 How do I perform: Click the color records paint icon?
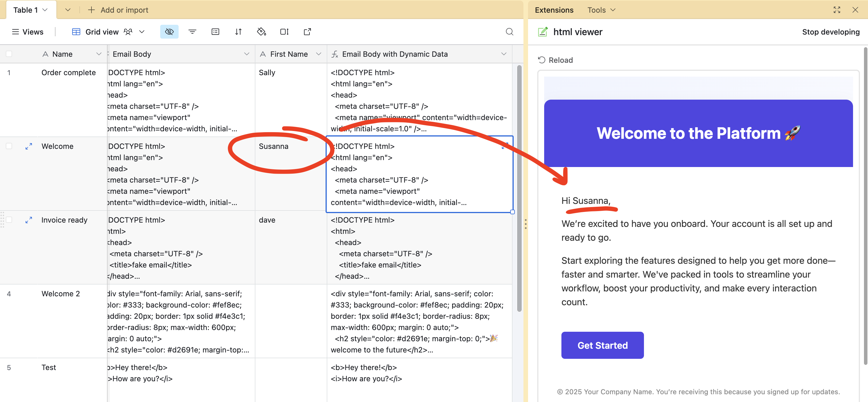pyautogui.click(x=261, y=32)
